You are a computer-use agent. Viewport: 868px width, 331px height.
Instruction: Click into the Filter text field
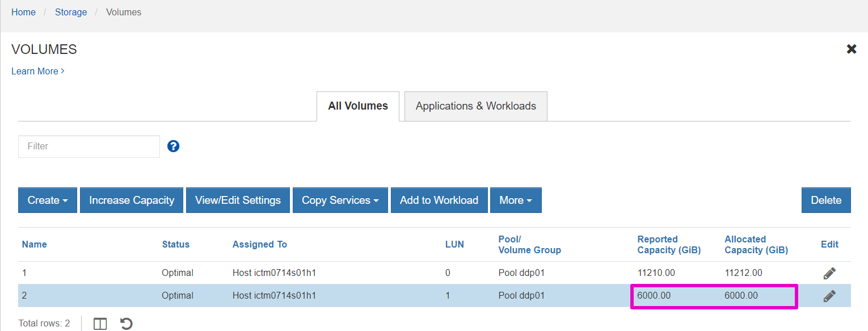[89, 146]
